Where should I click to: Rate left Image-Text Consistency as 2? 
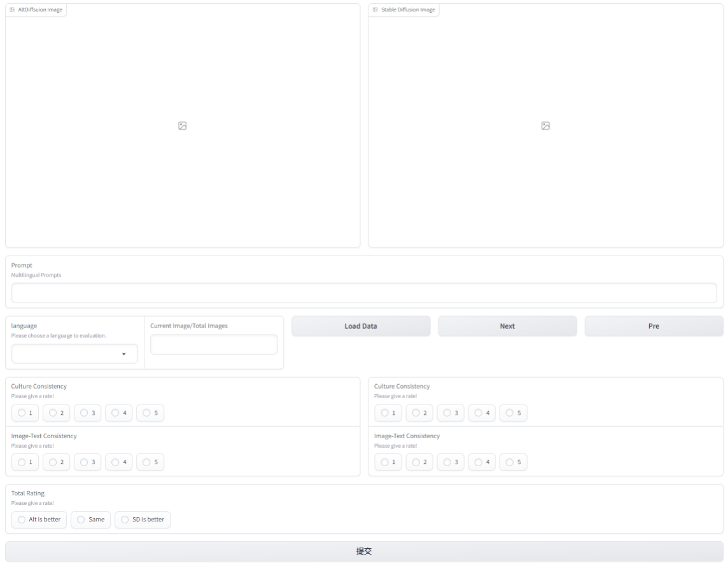click(x=56, y=462)
